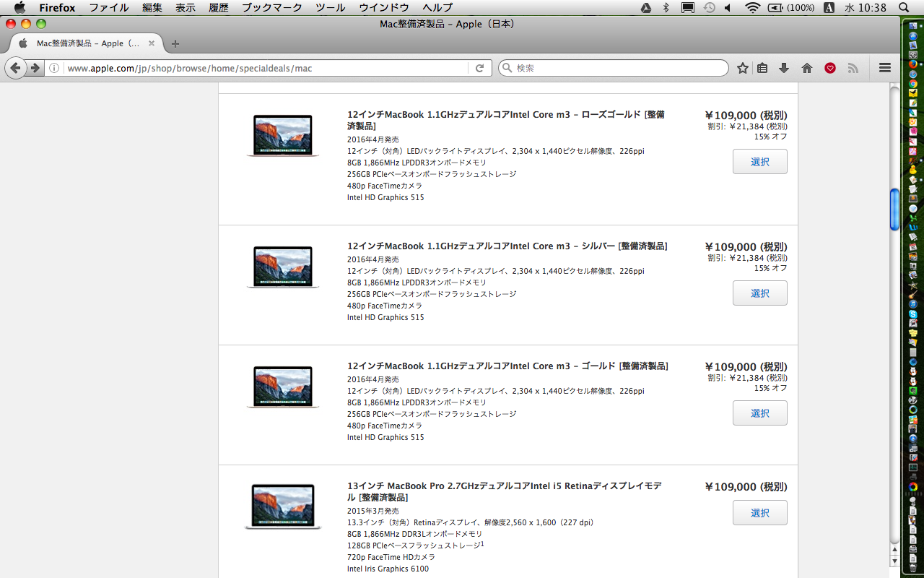Launch Finder from the dock

pos(913,25)
